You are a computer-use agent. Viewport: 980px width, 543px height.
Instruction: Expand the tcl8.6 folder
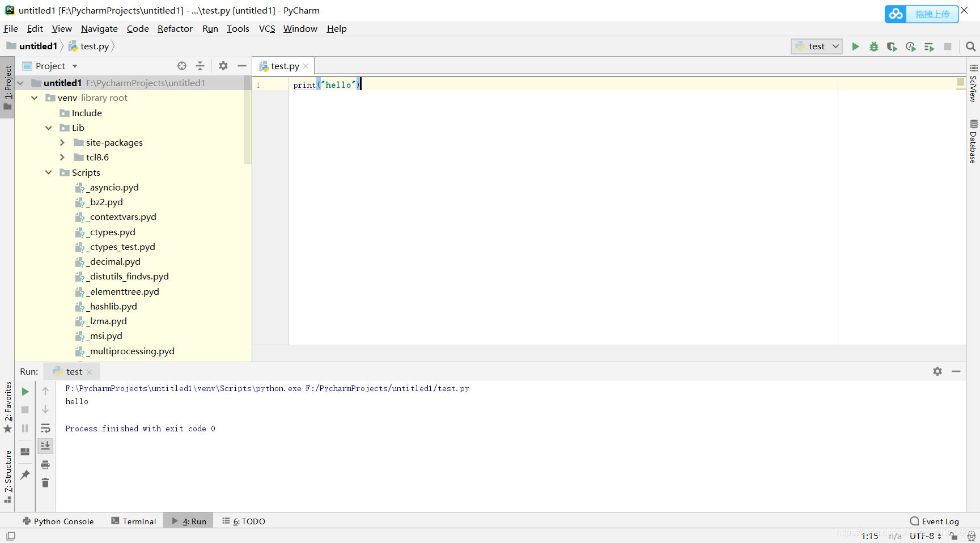click(x=62, y=158)
